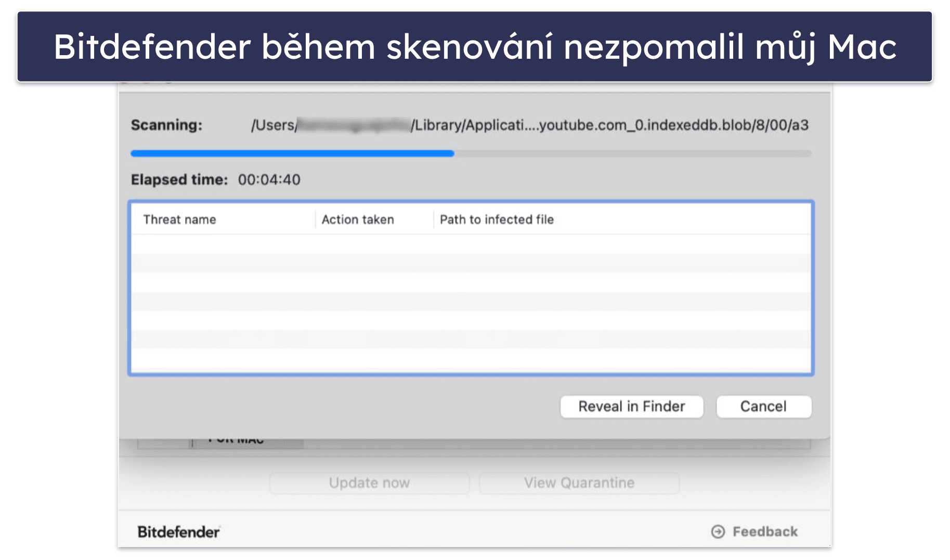Open View Quarantine in Bitdefender window
950x560 pixels.
[x=579, y=483]
